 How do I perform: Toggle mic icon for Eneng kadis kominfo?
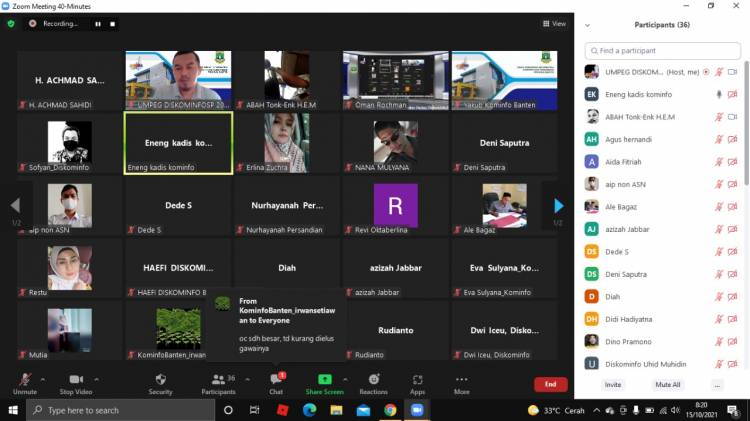pos(718,94)
